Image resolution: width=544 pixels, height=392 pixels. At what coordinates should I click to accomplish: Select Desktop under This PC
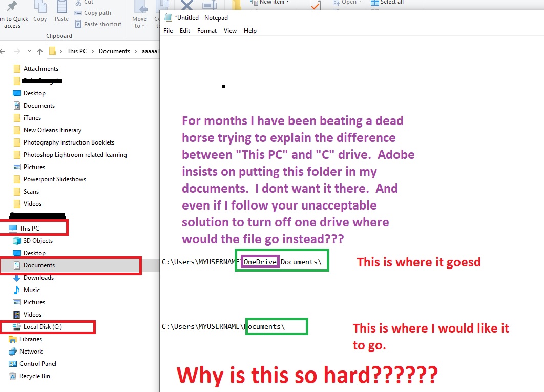(30, 253)
